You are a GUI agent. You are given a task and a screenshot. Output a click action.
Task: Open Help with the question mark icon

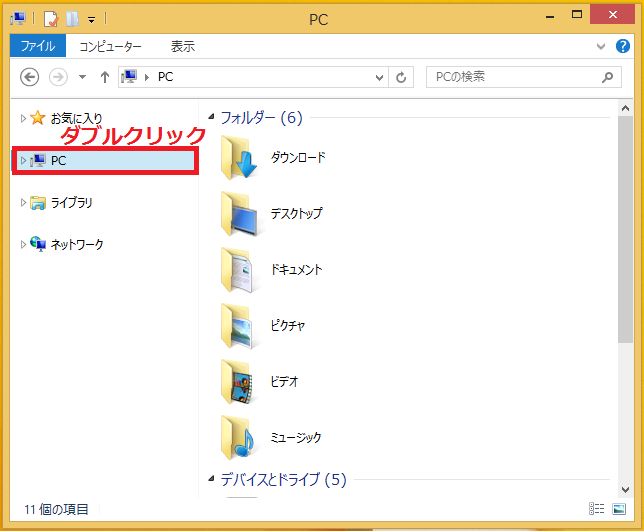623,46
